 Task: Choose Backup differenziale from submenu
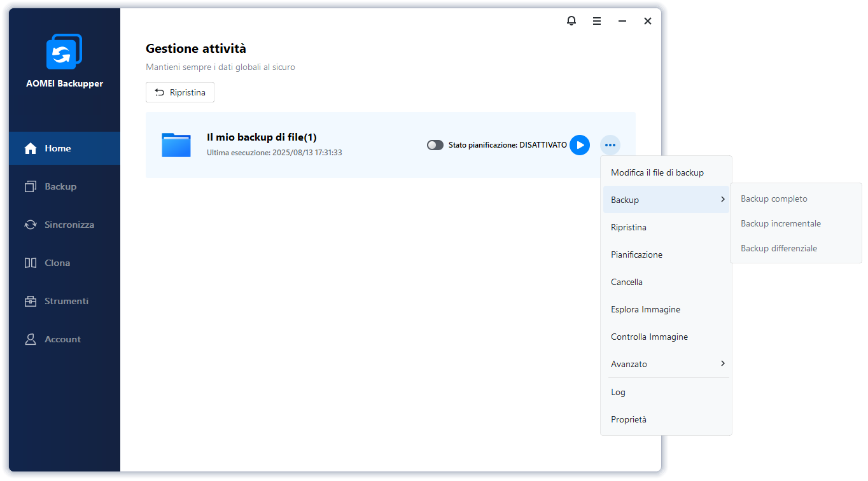(x=778, y=248)
